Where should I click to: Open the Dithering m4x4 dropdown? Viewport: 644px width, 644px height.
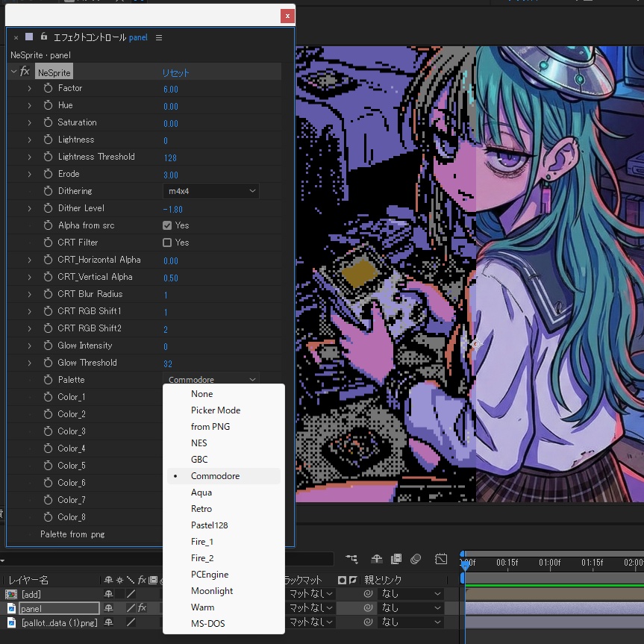pyautogui.click(x=210, y=191)
